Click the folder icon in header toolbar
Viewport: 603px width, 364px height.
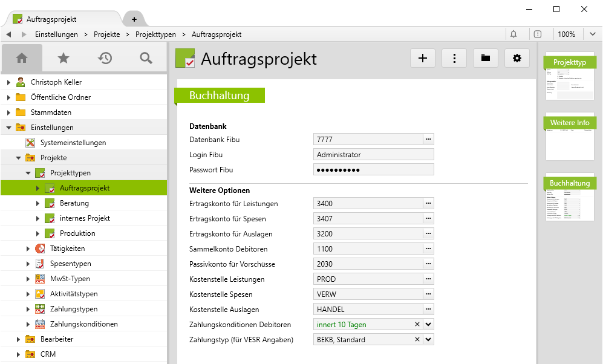pyautogui.click(x=485, y=58)
